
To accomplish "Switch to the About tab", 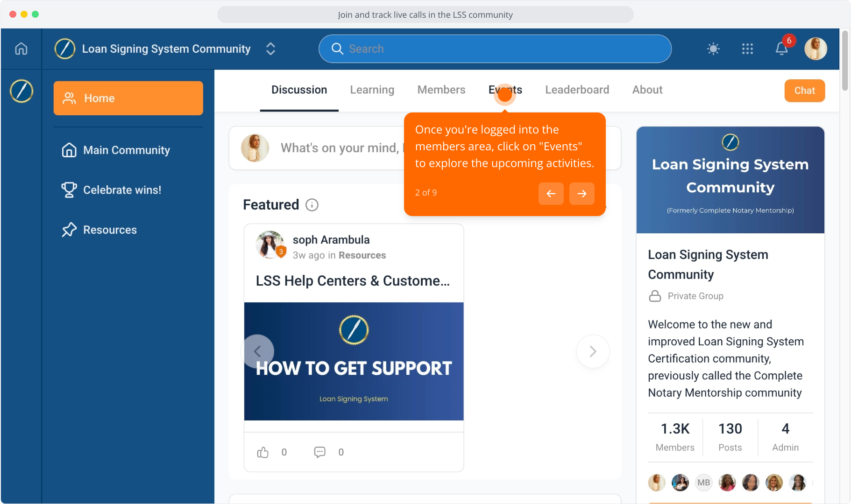I will 647,90.
